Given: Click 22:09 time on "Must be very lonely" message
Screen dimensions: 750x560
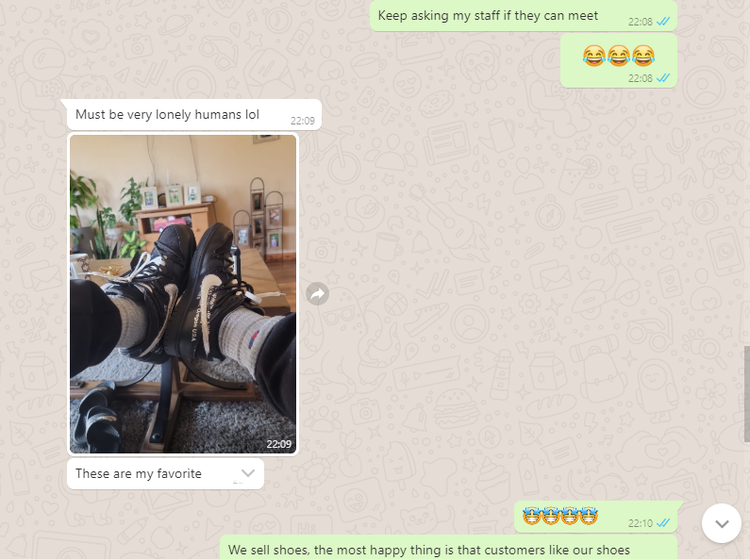Looking at the screenshot, I should click(x=303, y=121).
